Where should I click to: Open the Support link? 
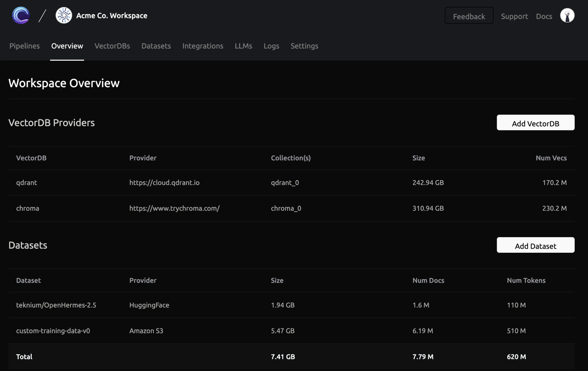click(x=514, y=16)
